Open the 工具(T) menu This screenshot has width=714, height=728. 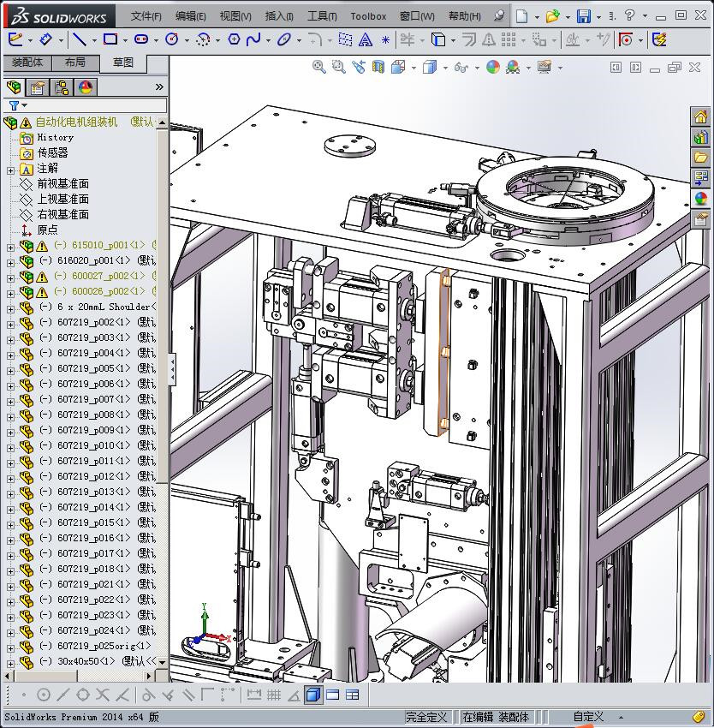click(322, 16)
